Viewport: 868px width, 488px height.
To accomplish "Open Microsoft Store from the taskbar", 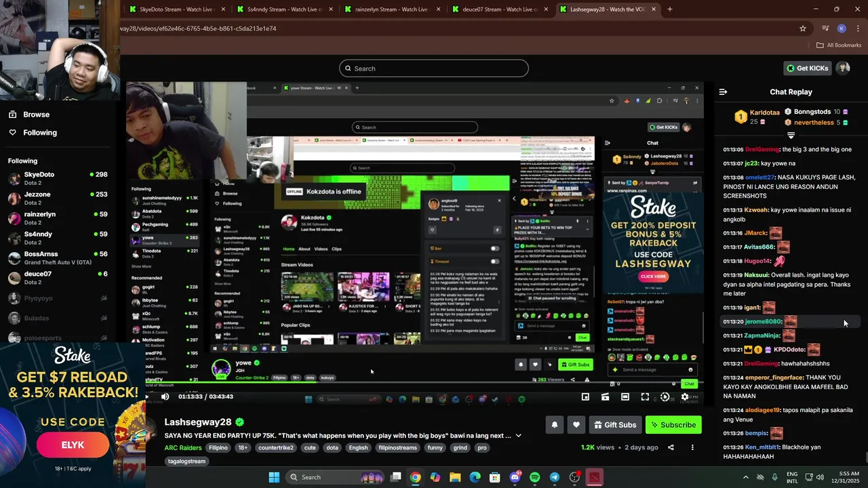I will pyautogui.click(x=495, y=477).
